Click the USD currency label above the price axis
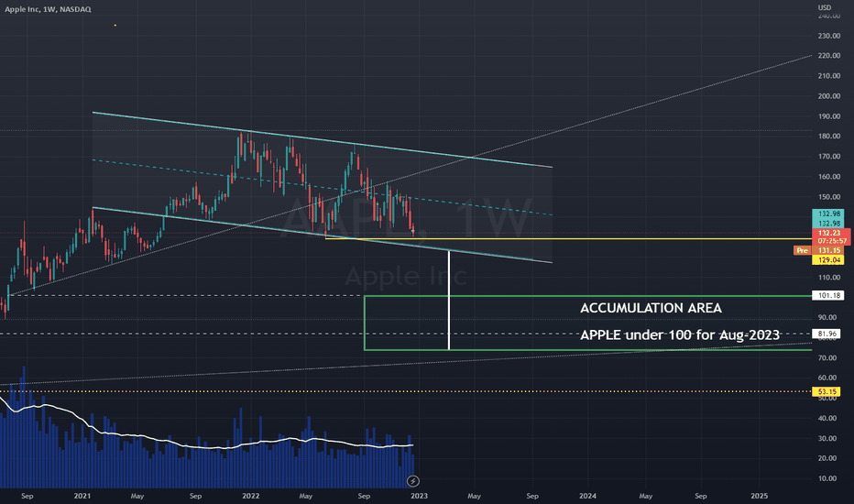Screen dimensions: 854x504 [825, 7]
